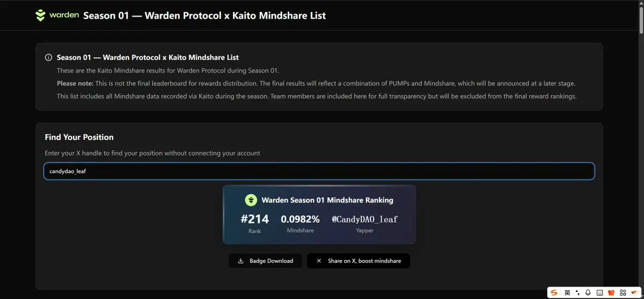Image resolution: width=644 pixels, height=299 pixels.
Task: Click the microphone voice input icon
Action: coord(588,293)
